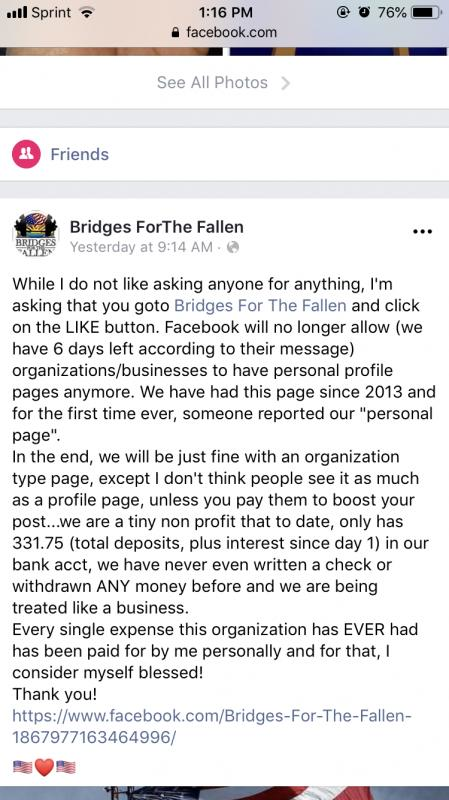
Task: Tap the battery icon in status bar
Action: (426, 12)
